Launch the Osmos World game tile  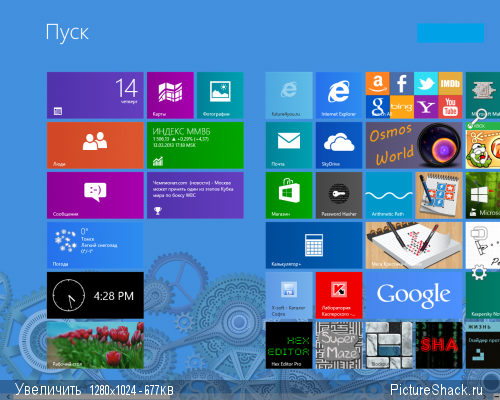[x=414, y=145]
